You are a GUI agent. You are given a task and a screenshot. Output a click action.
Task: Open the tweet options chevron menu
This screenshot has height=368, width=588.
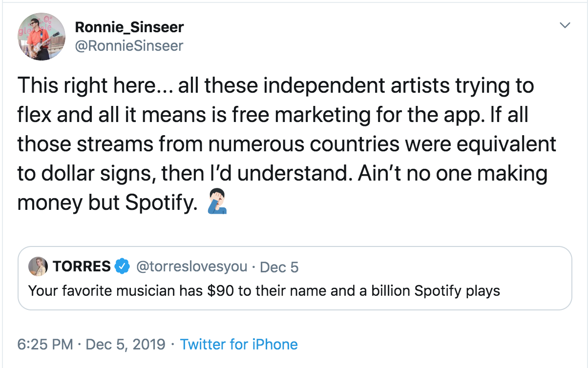(x=565, y=25)
